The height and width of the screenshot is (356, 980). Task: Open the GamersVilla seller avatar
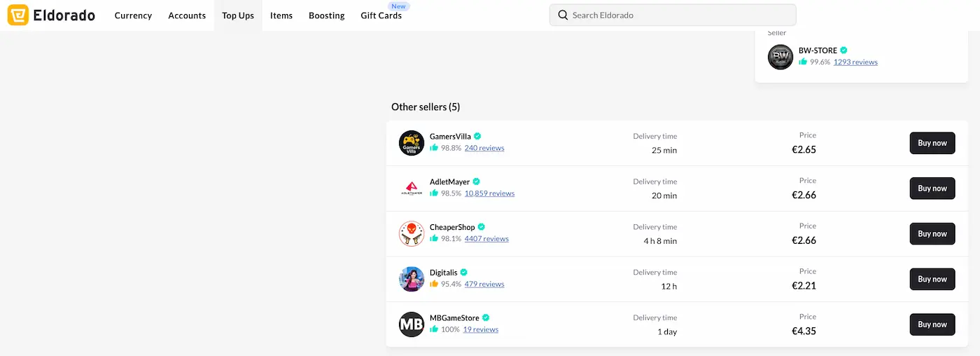point(412,143)
